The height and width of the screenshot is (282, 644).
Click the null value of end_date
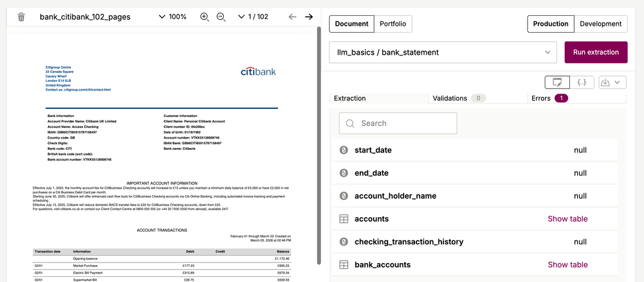click(580, 173)
